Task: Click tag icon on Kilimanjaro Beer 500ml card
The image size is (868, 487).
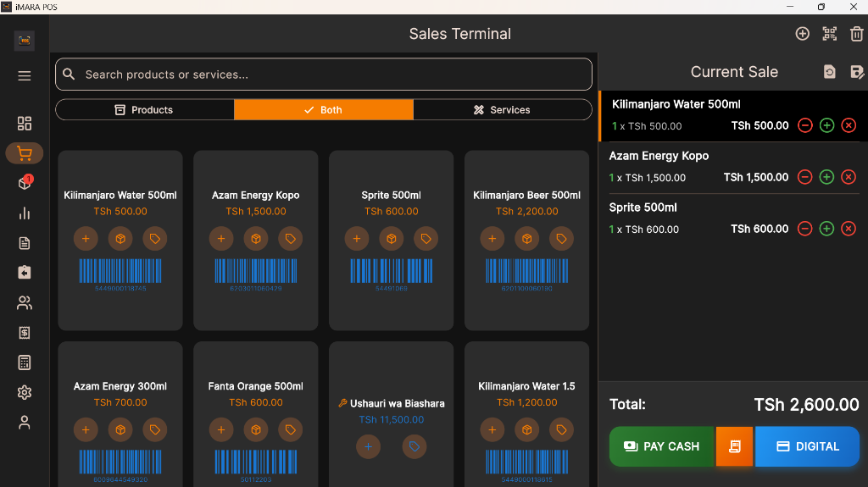Action: [561, 239]
